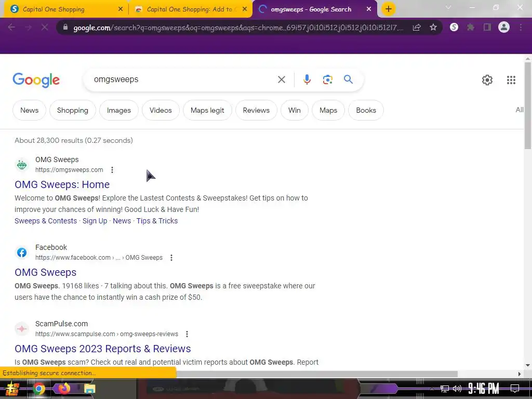
Task: Click the Google logo
Action: 36,80
